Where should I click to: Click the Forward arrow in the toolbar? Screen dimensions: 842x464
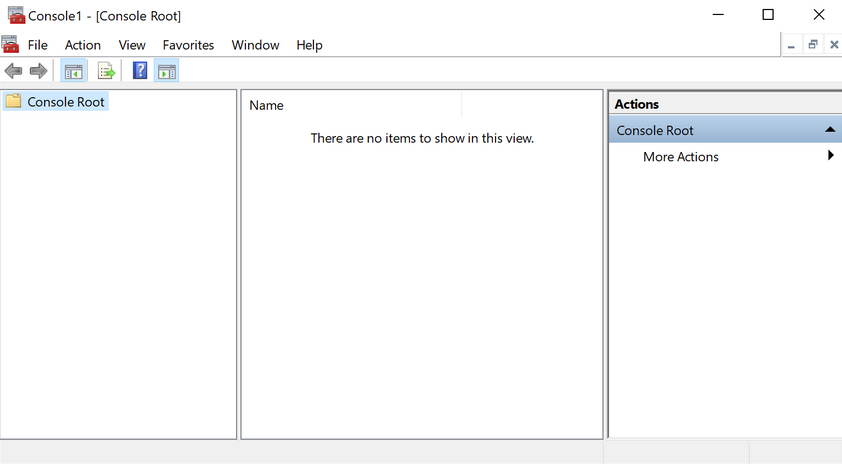tap(38, 71)
